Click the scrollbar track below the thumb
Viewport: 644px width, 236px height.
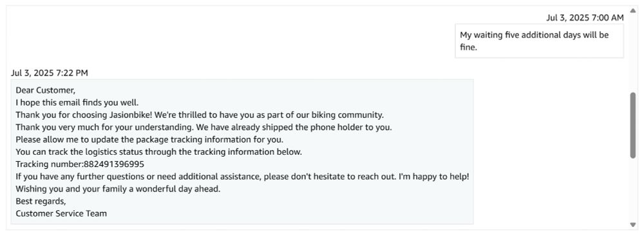coord(633,189)
